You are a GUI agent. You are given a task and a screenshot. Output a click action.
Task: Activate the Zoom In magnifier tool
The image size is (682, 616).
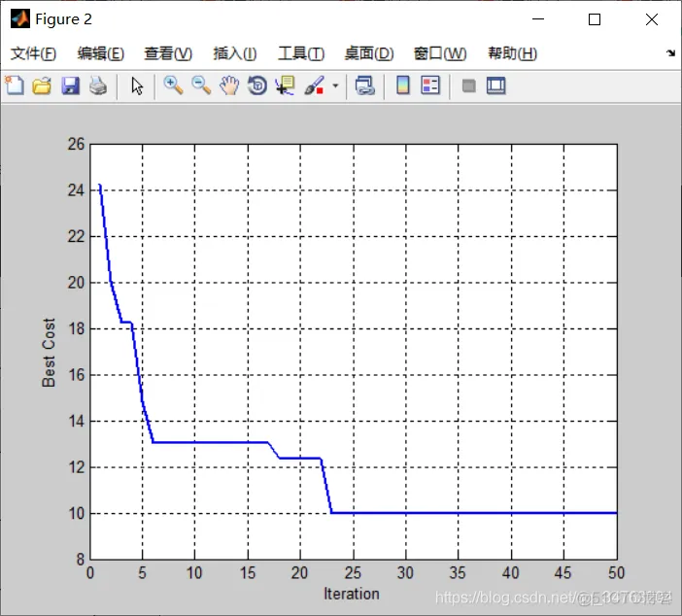(x=173, y=86)
